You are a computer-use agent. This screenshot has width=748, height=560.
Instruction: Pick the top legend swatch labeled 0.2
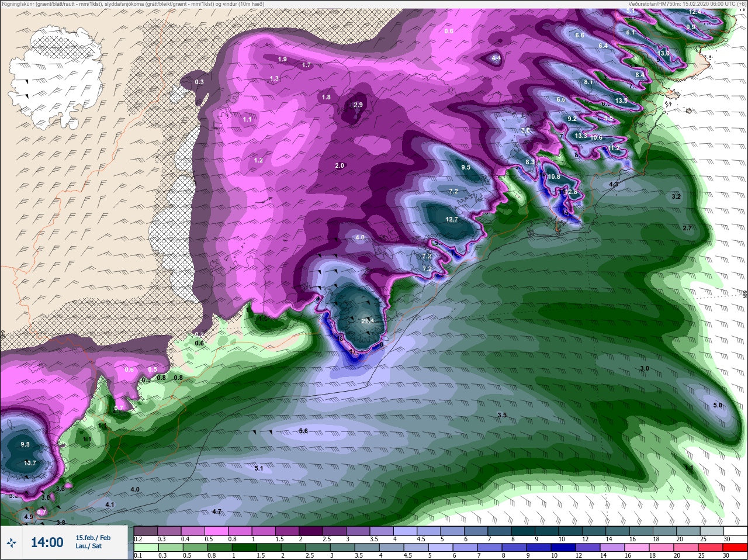pos(146,531)
